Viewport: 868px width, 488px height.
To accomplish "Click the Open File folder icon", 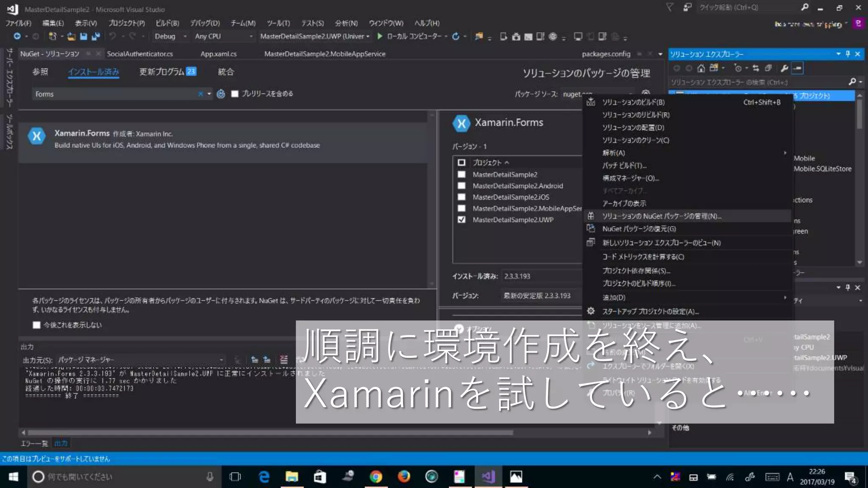I will point(71,36).
